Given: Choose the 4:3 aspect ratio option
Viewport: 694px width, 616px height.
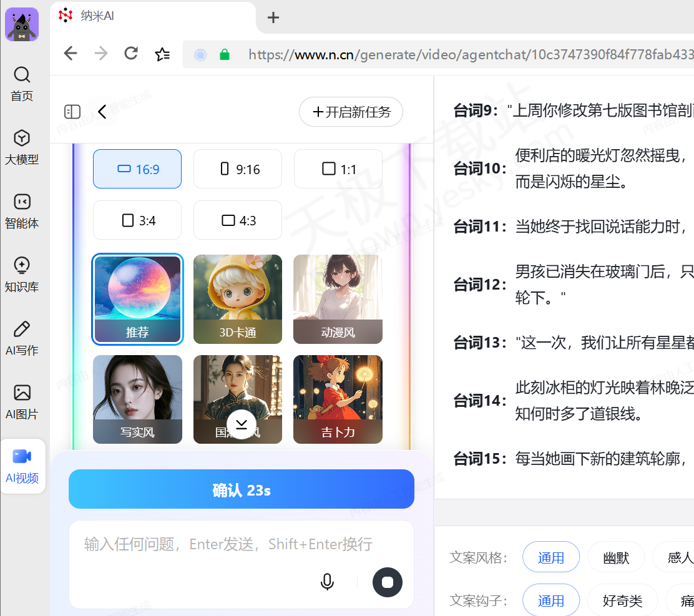Looking at the screenshot, I should tap(238, 220).
